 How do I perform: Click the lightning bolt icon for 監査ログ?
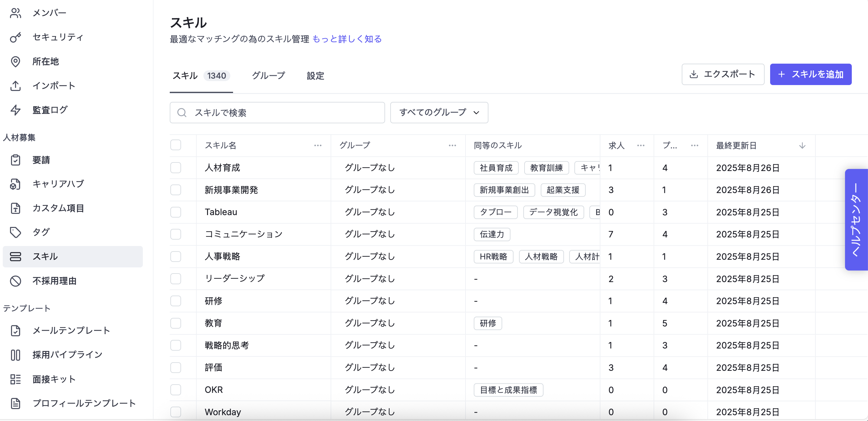[x=16, y=110]
